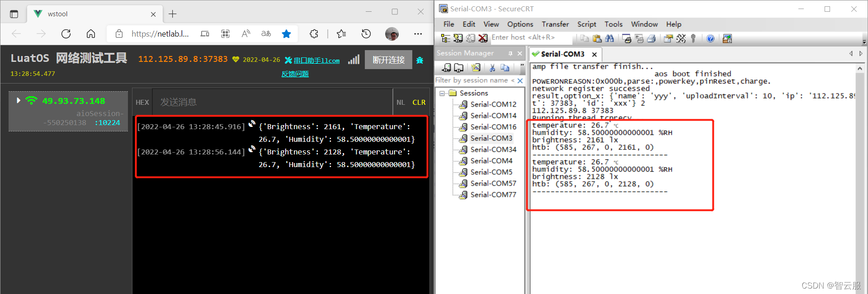Click the signal strength bars icon in LuatOS
This screenshot has width=868, height=294.
point(354,59)
